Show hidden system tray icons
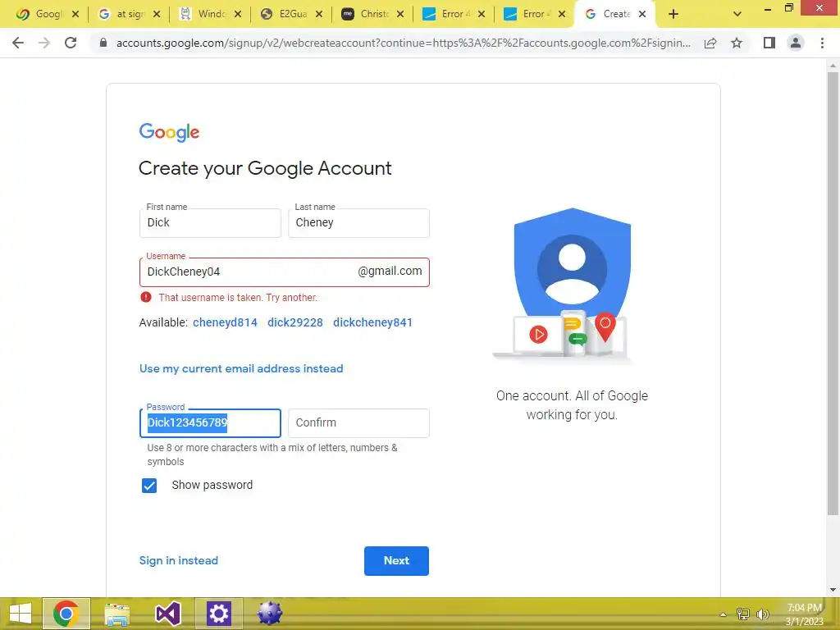This screenshot has width=840, height=630. [724, 614]
